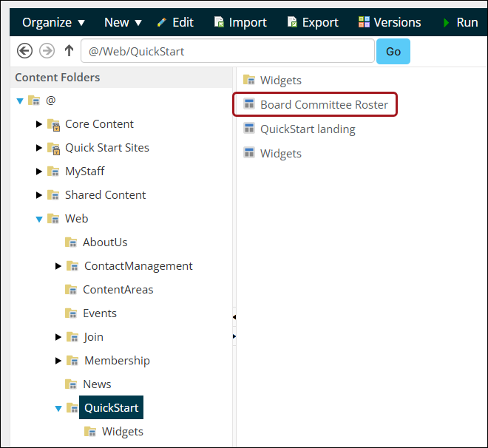The height and width of the screenshot is (448, 488).
Task: Click the locked Core Content folder icon
Action: pyautogui.click(x=53, y=124)
